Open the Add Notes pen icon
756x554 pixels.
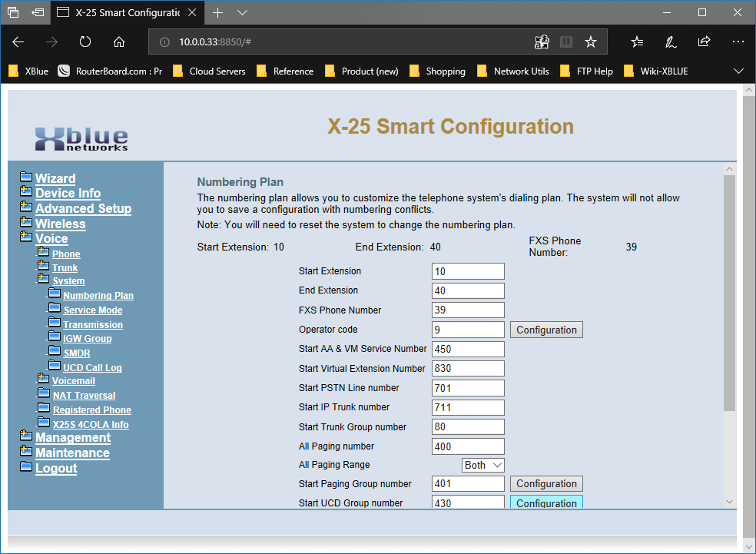(x=671, y=42)
